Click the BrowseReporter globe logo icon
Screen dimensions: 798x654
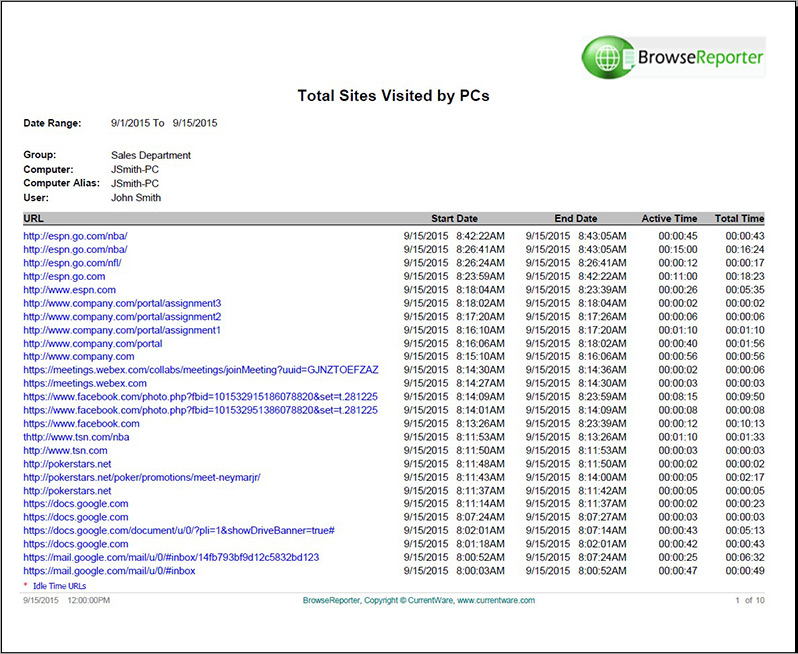point(606,57)
